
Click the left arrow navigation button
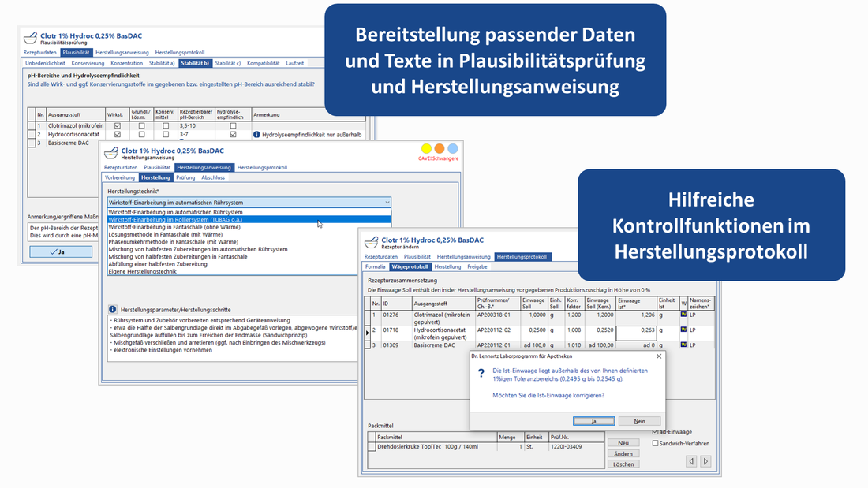pyautogui.click(x=691, y=461)
